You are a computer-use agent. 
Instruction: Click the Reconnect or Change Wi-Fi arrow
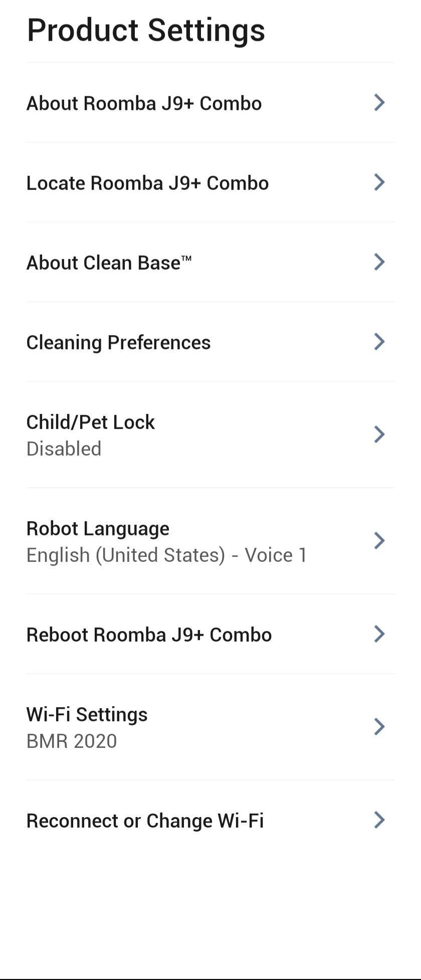(379, 820)
